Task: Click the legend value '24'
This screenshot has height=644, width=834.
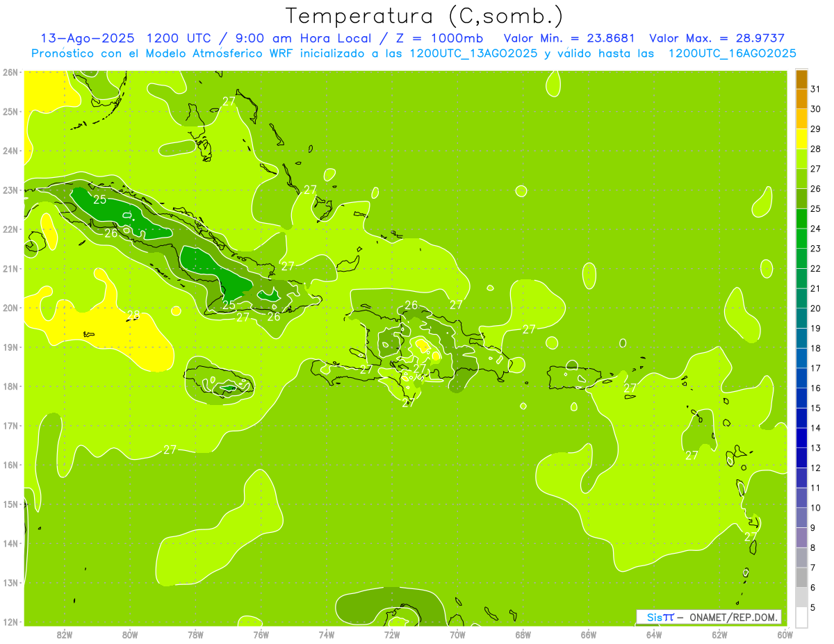Action: tap(815, 229)
